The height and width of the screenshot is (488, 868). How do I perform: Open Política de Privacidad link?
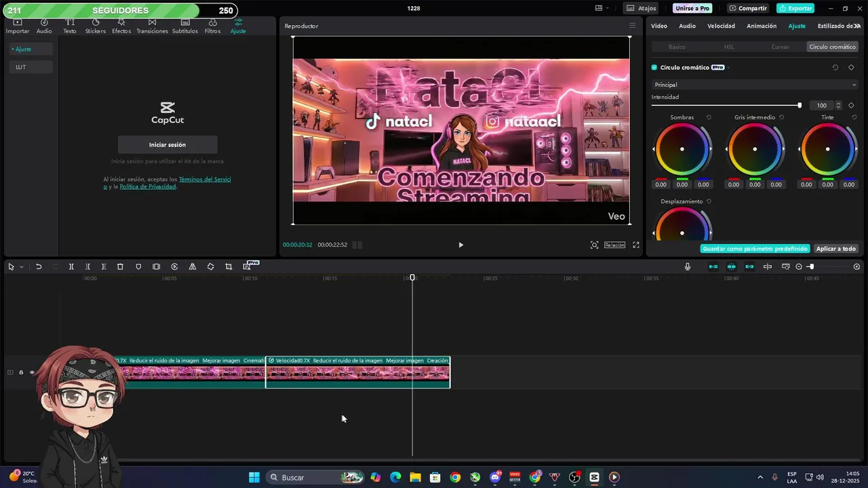[148, 186]
